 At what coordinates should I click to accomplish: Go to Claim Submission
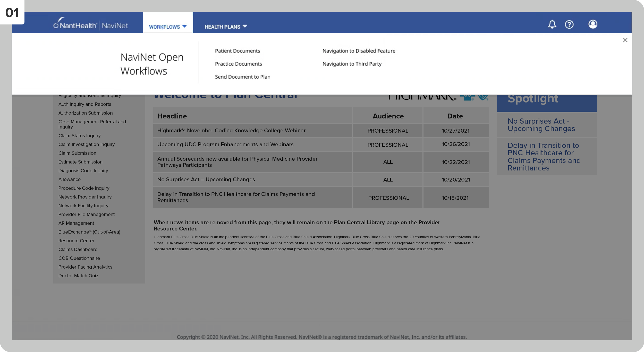77,153
